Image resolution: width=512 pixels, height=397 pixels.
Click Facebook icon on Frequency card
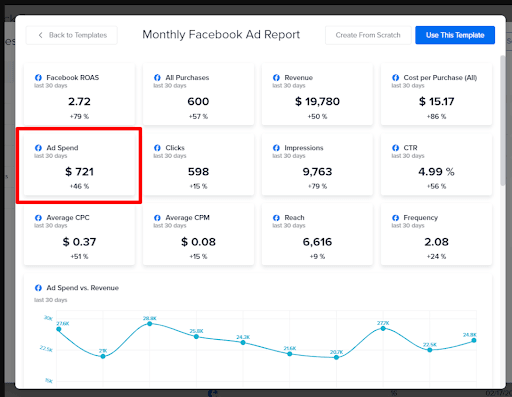tap(396, 218)
